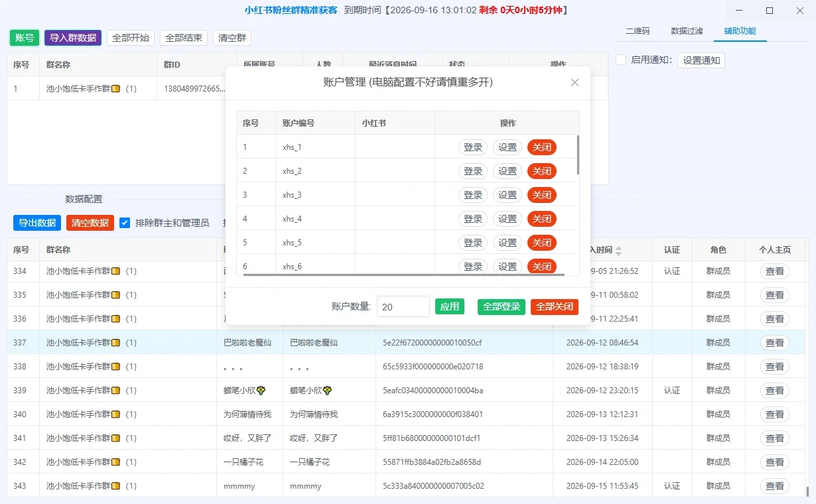816x504 pixels.
Task: Click 导入群数据 button
Action: coord(73,38)
